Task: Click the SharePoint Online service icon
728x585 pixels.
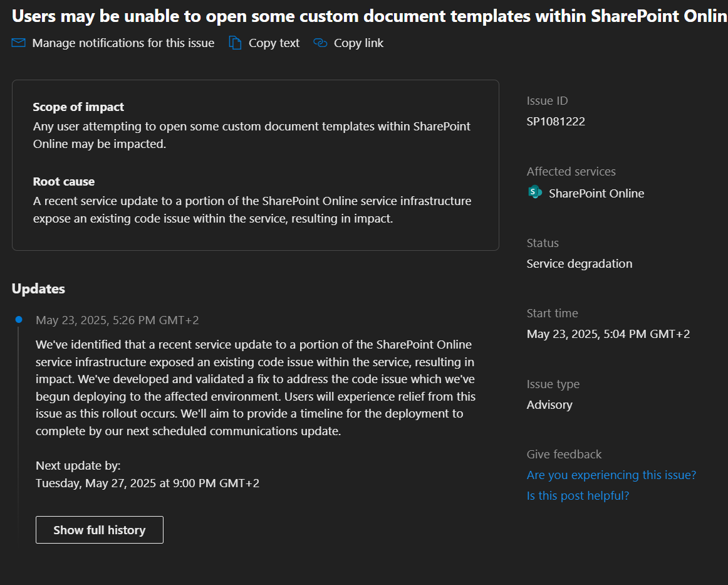Action: 535,192
